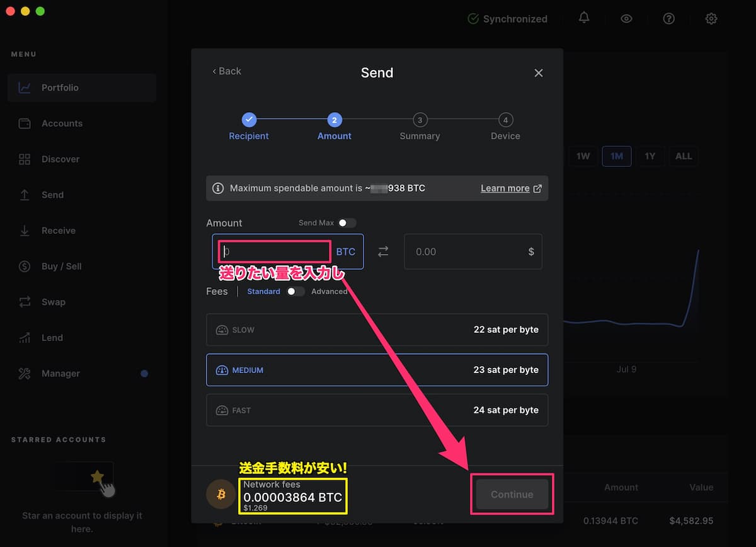This screenshot has height=547, width=756.
Task: Select the SLOW fee option
Action: pyautogui.click(x=377, y=330)
